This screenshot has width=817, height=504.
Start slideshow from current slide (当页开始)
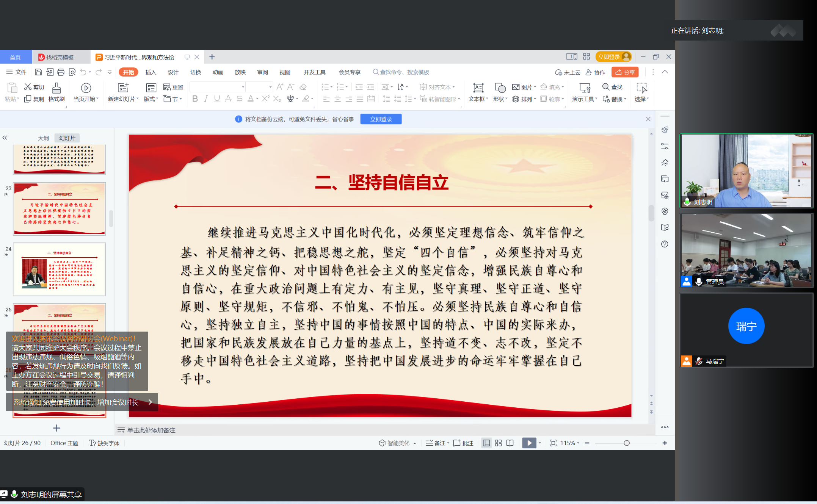(x=86, y=88)
